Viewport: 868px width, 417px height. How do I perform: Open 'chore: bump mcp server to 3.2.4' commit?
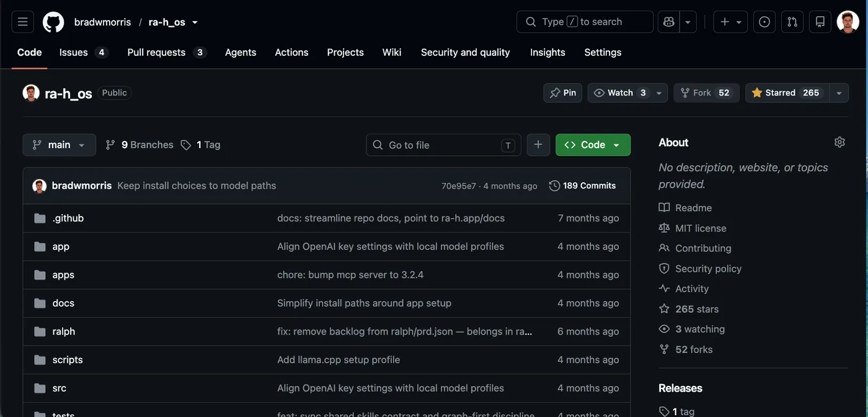pos(350,275)
